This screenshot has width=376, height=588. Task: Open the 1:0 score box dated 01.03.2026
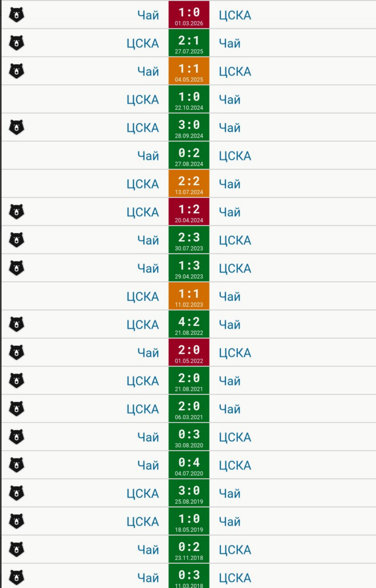click(x=189, y=15)
